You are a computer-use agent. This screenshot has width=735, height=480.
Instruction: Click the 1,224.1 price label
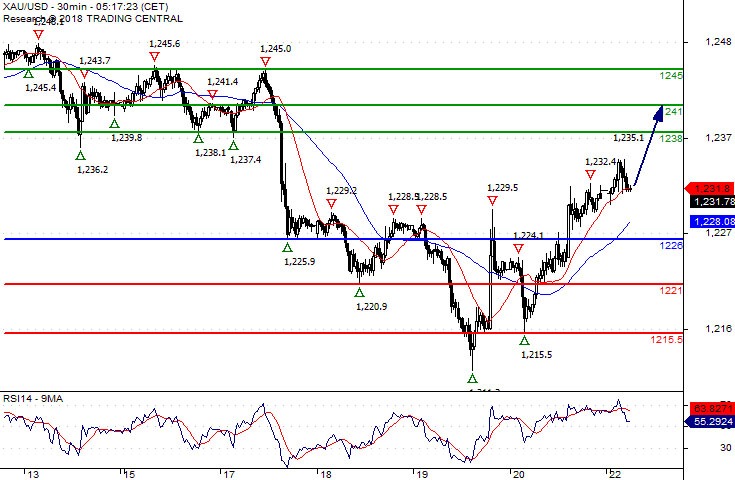point(528,235)
